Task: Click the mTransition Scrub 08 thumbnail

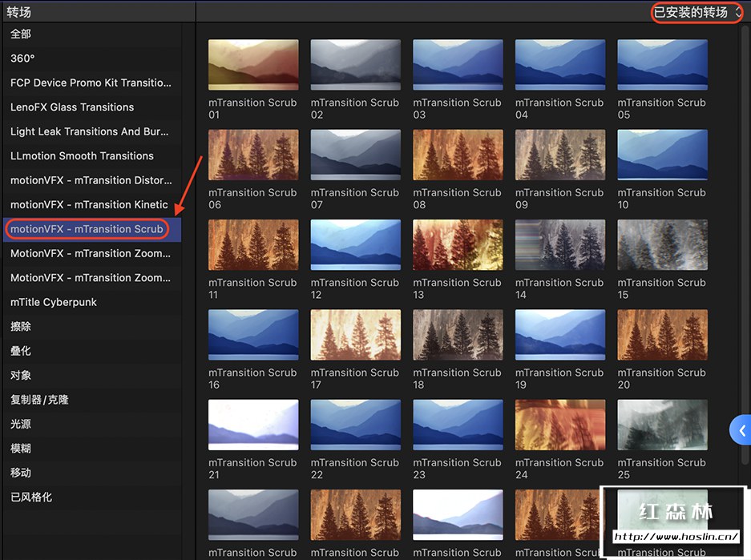Action: tap(458, 155)
